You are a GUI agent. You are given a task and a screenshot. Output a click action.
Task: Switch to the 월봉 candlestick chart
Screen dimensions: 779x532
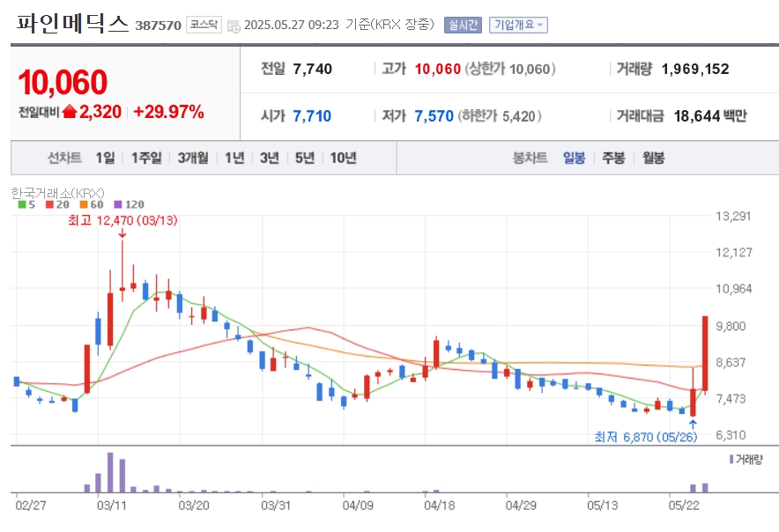pos(653,158)
